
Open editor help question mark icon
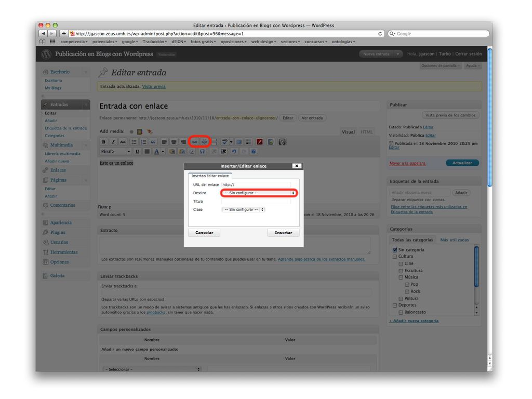click(254, 151)
